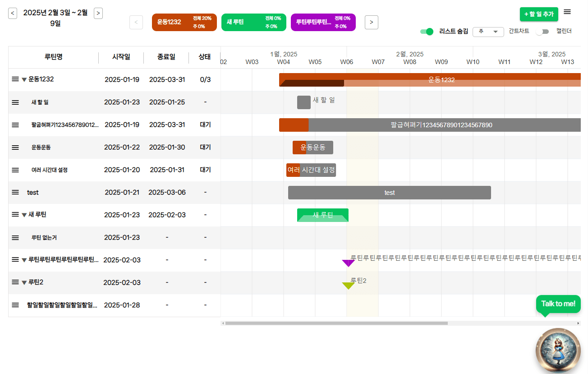Open the Talk to me! chat bubble
The image size is (588, 374).
pos(558,304)
